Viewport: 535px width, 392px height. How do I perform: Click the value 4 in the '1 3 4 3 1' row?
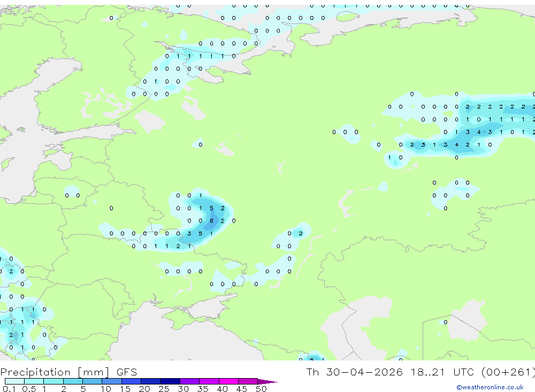tap(479, 132)
